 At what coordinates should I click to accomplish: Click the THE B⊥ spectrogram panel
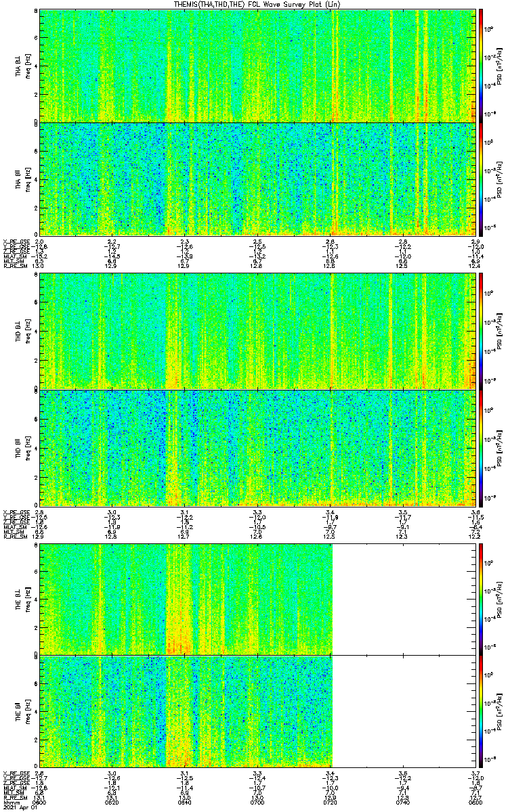pyautogui.click(x=256, y=599)
